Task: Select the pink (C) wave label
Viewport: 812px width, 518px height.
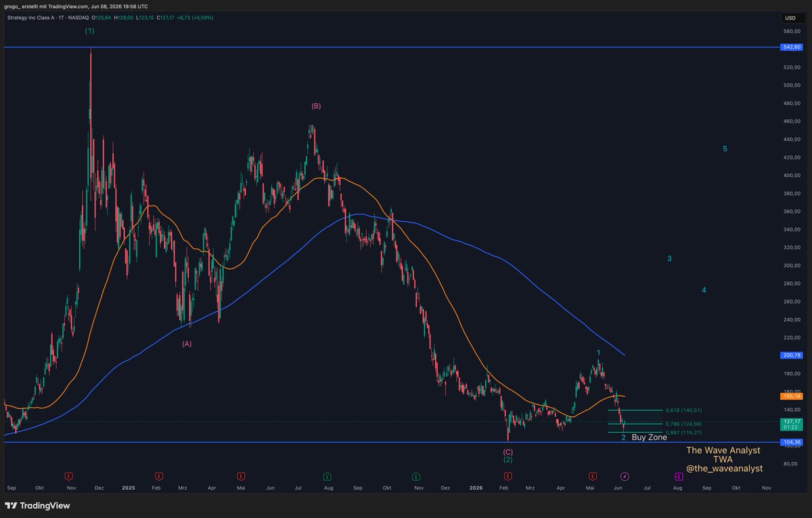Action: tap(508, 451)
